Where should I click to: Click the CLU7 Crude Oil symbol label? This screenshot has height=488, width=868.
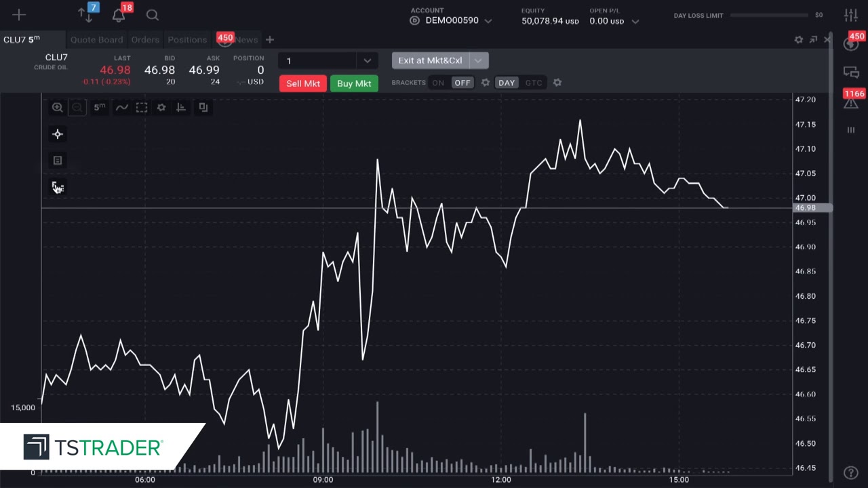pyautogui.click(x=52, y=62)
